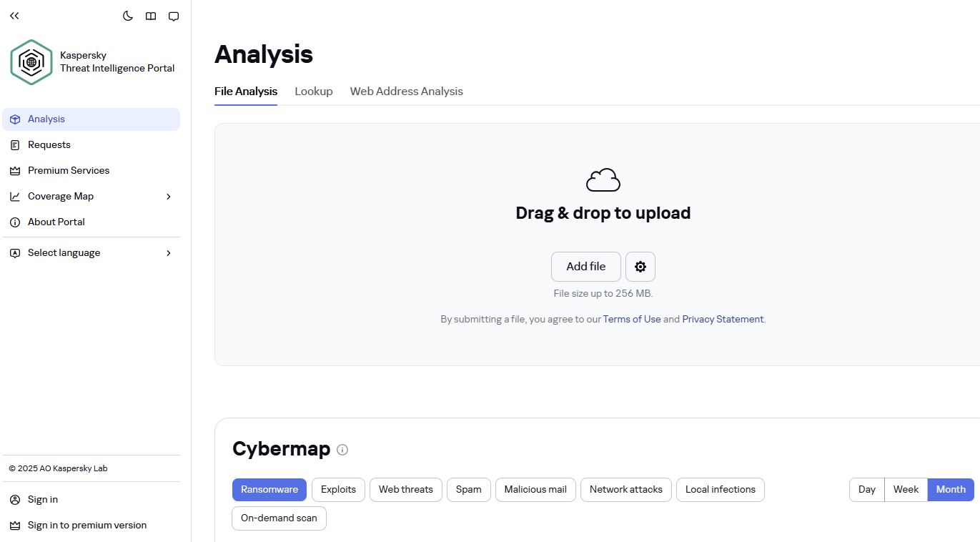Open the feedback chat bubble icon
The image size is (980, 542).
pyautogui.click(x=174, y=16)
